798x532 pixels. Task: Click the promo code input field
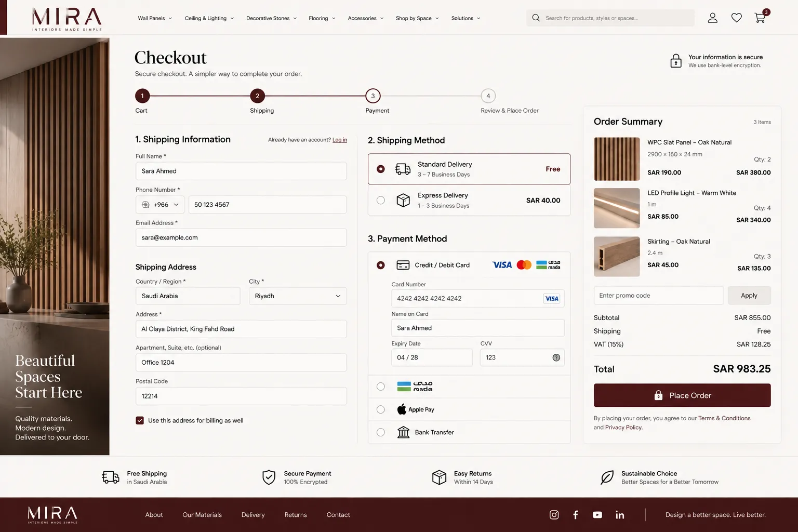pyautogui.click(x=658, y=296)
